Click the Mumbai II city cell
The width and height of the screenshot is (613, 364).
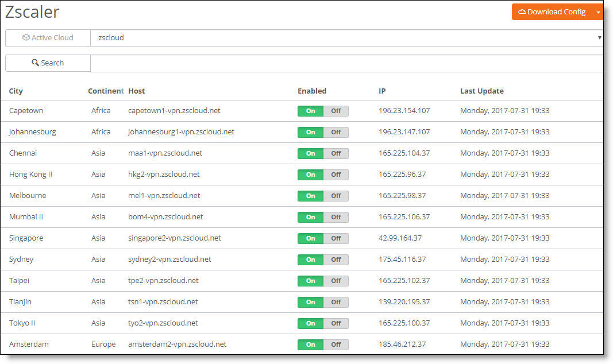pos(26,217)
